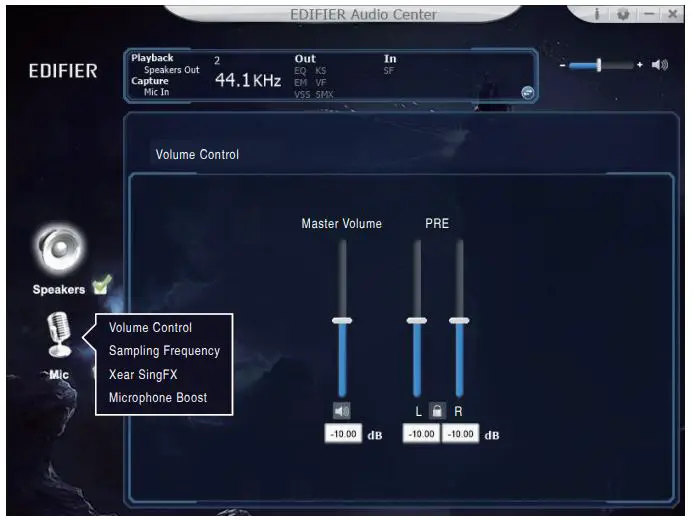Image resolution: width=693 pixels, height=520 pixels.
Task: Click the EDIFIER logo
Action: (x=63, y=71)
